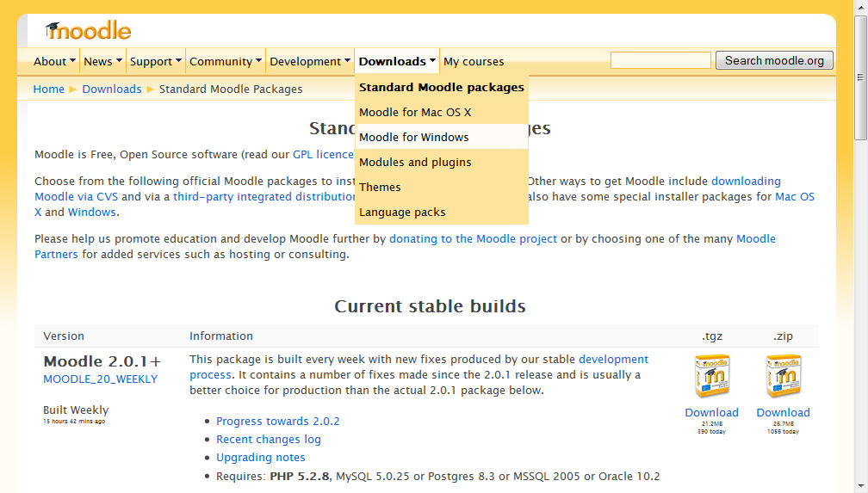This screenshot has height=493, width=868.
Task: Click into the search text field
Action: [660, 60]
